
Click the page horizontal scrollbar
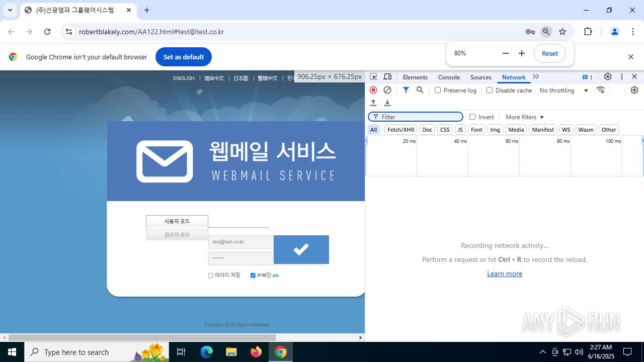(x=142, y=337)
